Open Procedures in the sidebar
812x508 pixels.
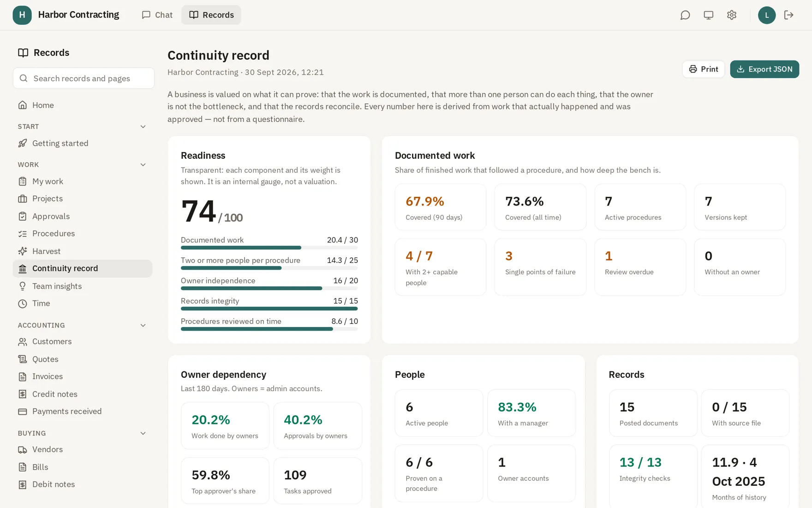coord(83,234)
